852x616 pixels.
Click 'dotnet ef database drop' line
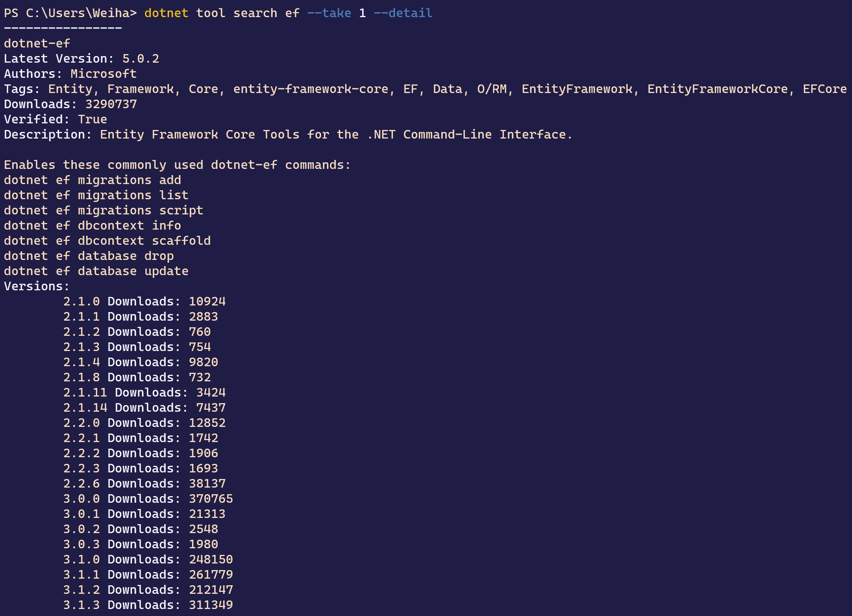pos(89,256)
